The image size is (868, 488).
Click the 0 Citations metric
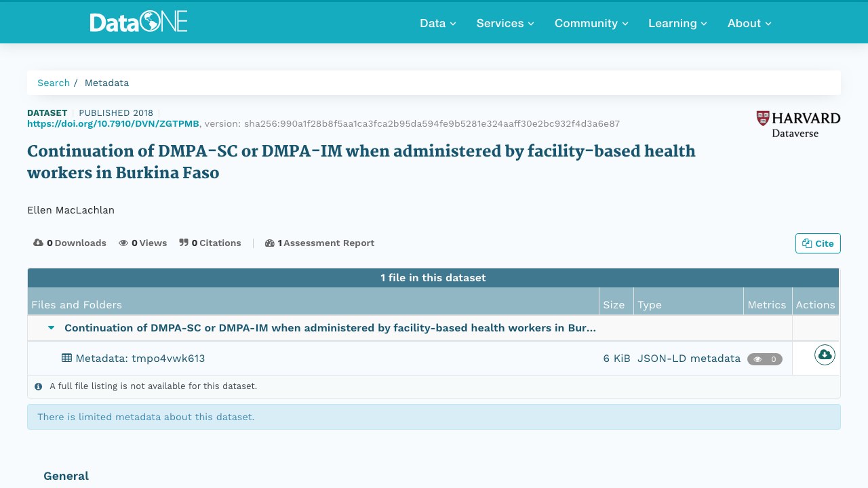pyautogui.click(x=210, y=243)
